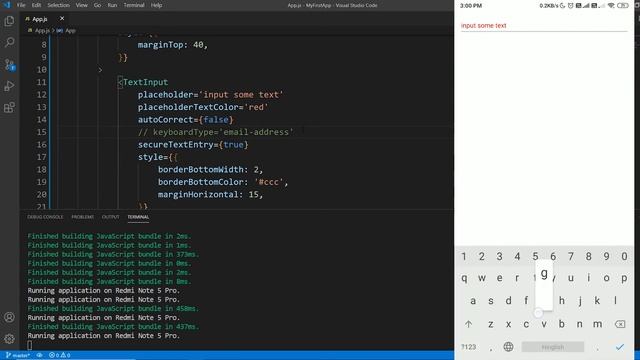Viewport: 640px width, 360px height.
Task: Click the eye icon in status bar
Action: point(40,355)
